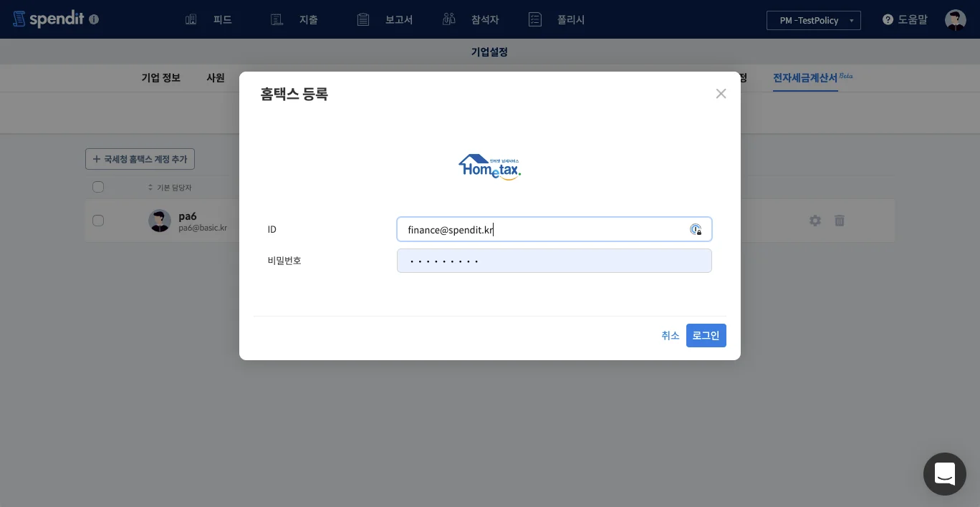The image size is (980, 507).
Task: Click the 국세청 홈택스 계정 추가 button
Action: 140,158
